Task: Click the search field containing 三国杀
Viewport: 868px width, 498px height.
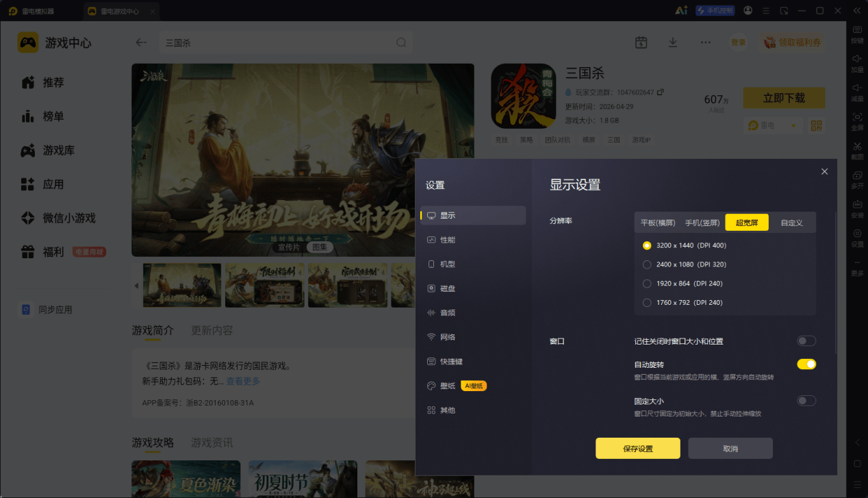Action: tap(286, 42)
